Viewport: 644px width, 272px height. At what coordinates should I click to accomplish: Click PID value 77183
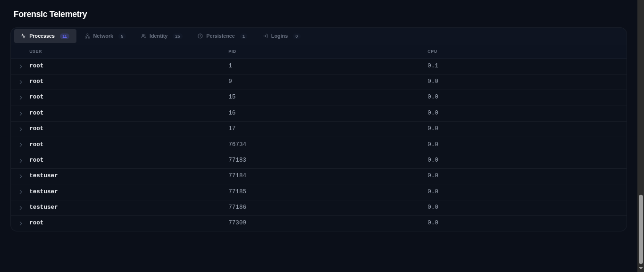237,160
